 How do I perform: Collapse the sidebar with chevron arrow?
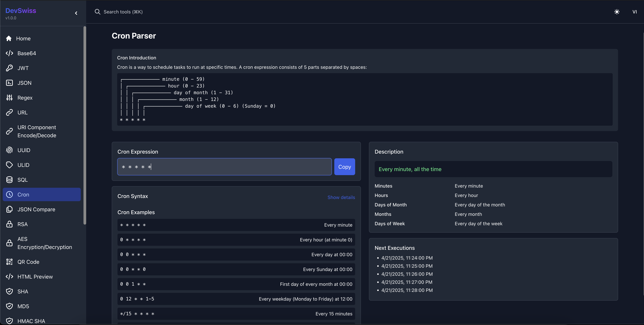[x=76, y=13]
